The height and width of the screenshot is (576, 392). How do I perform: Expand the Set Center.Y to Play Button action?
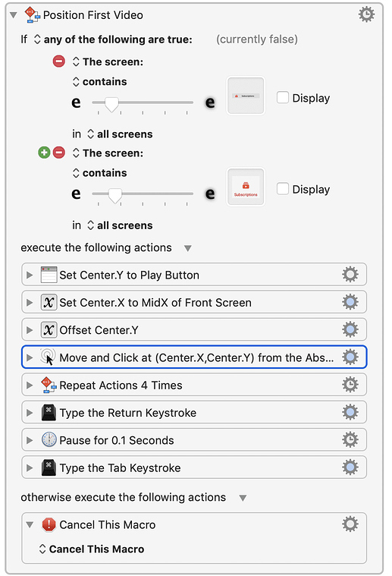30,275
